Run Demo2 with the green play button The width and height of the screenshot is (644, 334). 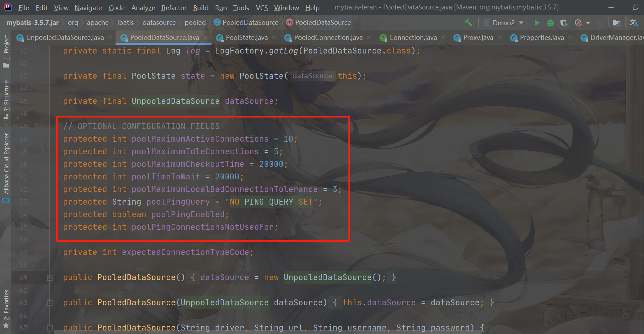[x=537, y=23]
